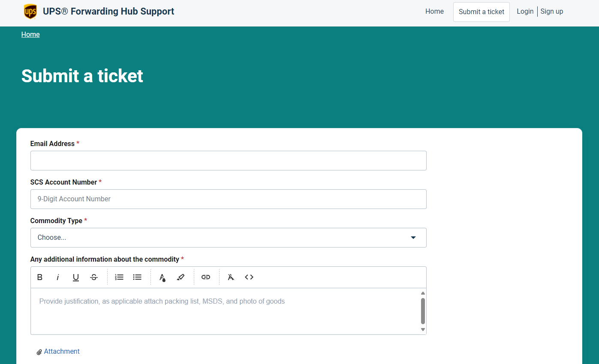The image size is (599, 364).
Task: Click the UPS shield logo
Action: pos(30,12)
